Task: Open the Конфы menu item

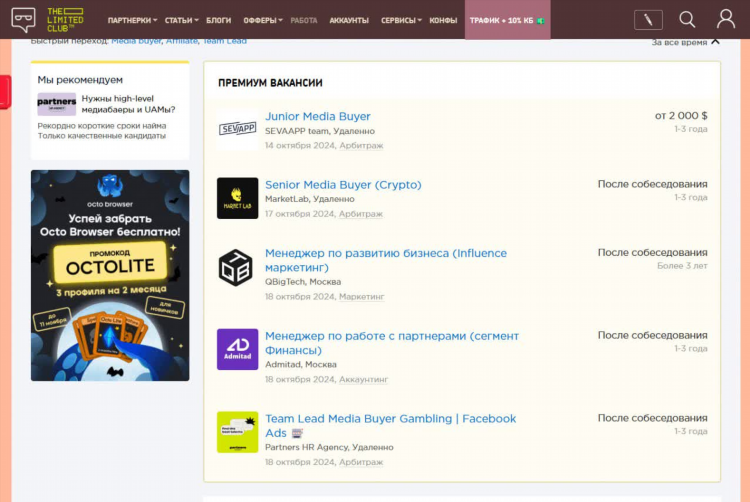Action: tap(443, 21)
